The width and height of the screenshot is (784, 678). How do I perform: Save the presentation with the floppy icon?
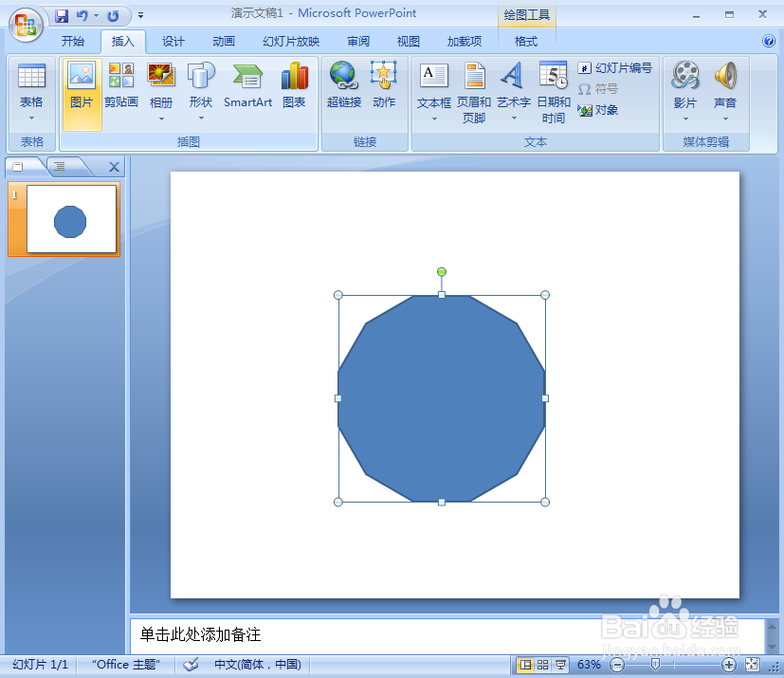pyautogui.click(x=62, y=15)
